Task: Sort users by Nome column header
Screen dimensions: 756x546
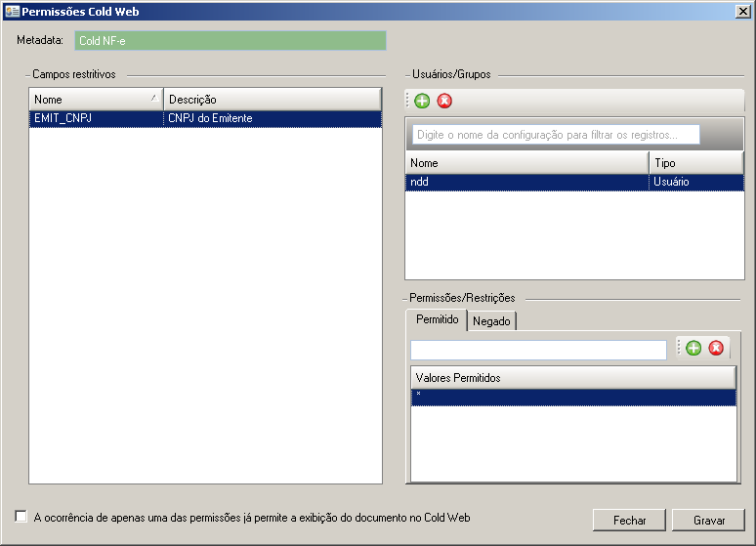Action: pos(527,163)
